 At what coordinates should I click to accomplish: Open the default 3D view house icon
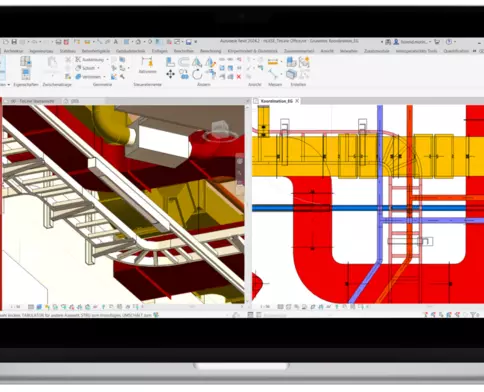pyautogui.click(x=138, y=42)
